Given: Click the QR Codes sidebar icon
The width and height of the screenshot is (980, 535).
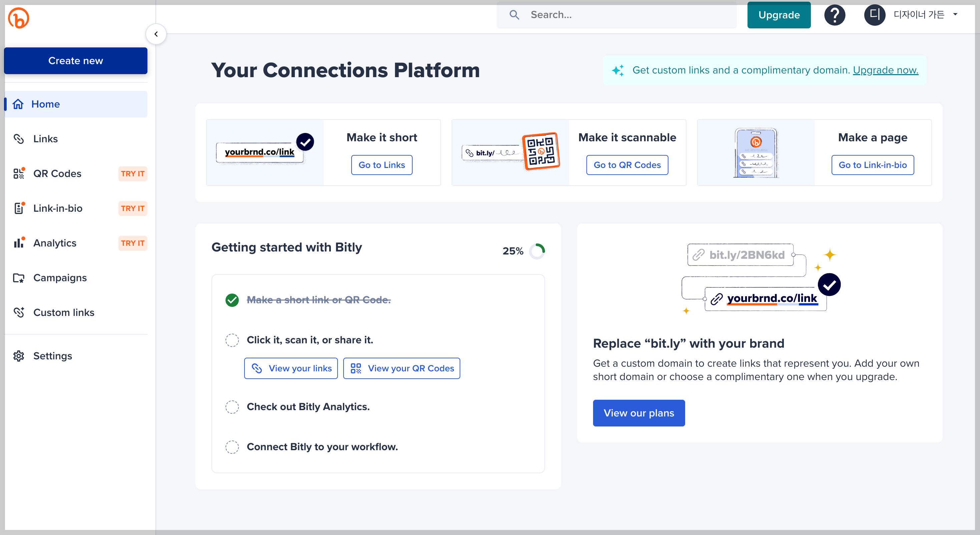Looking at the screenshot, I should [x=19, y=174].
